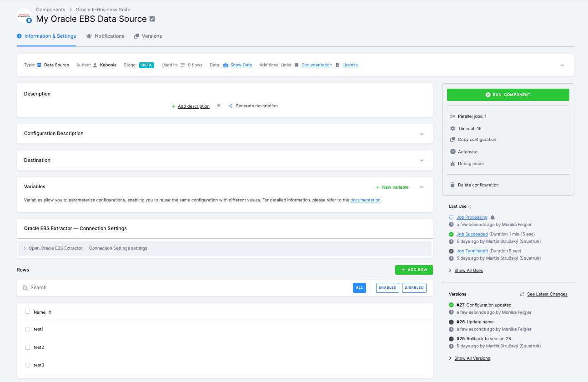
Task: Go to Components breadcrumb
Action: 50,10
